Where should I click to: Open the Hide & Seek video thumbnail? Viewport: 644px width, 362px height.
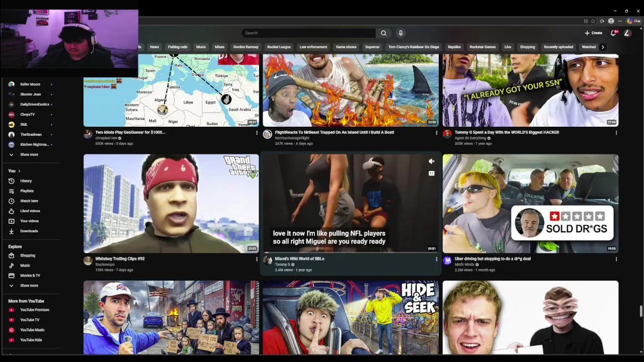[x=351, y=318]
